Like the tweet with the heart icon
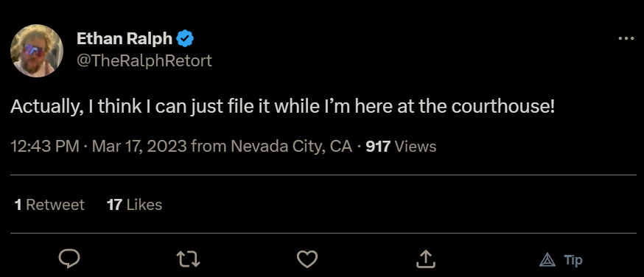 tap(307, 259)
